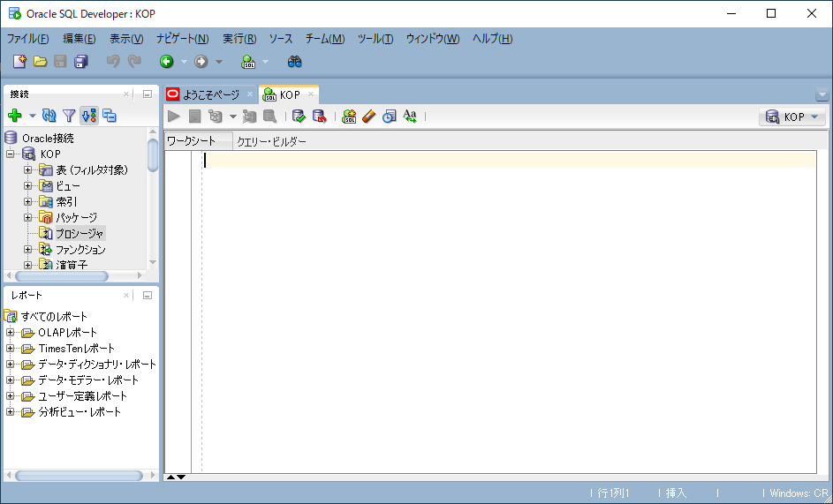Open the Back button history dropdown arrow
The height and width of the screenshot is (504, 833).
[184, 62]
